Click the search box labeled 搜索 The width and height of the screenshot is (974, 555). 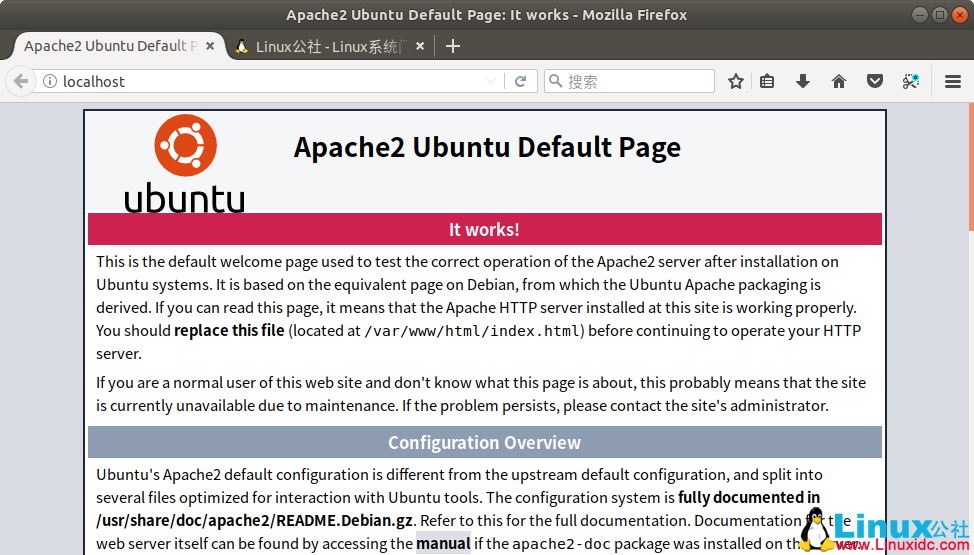click(x=629, y=81)
